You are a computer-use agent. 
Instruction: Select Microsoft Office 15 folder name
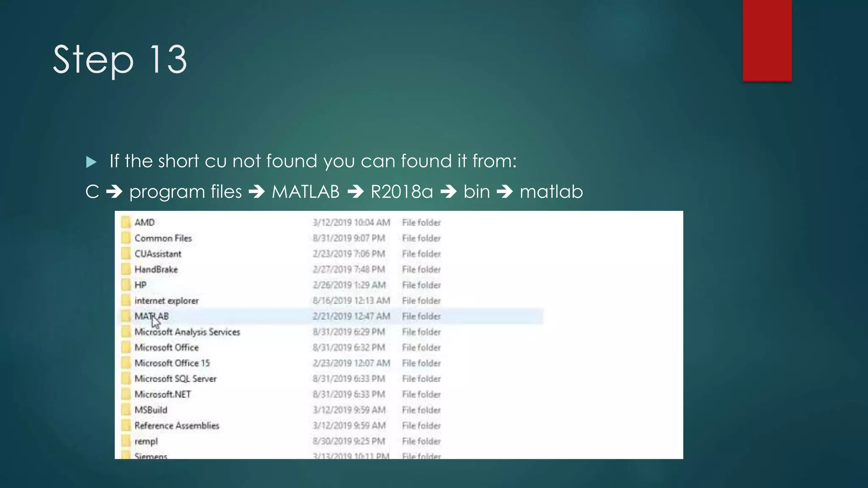pos(172,363)
